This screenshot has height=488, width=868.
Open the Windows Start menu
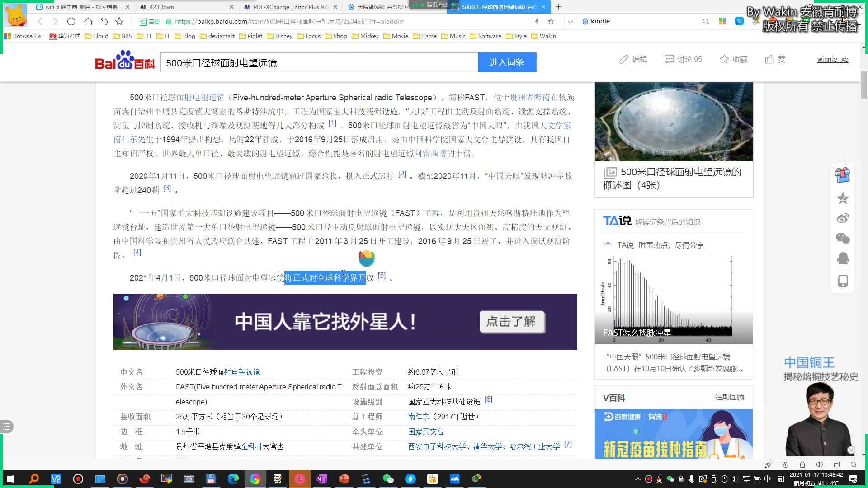(x=11, y=479)
